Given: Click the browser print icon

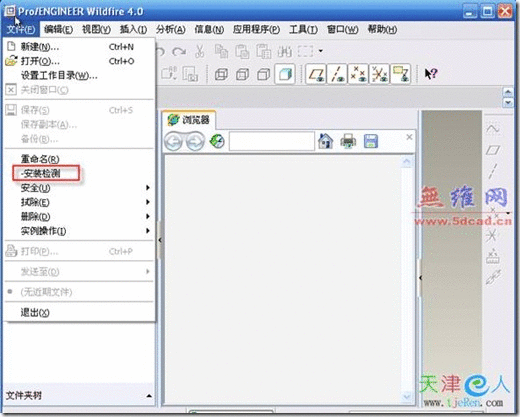Looking at the screenshot, I should (x=348, y=141).
